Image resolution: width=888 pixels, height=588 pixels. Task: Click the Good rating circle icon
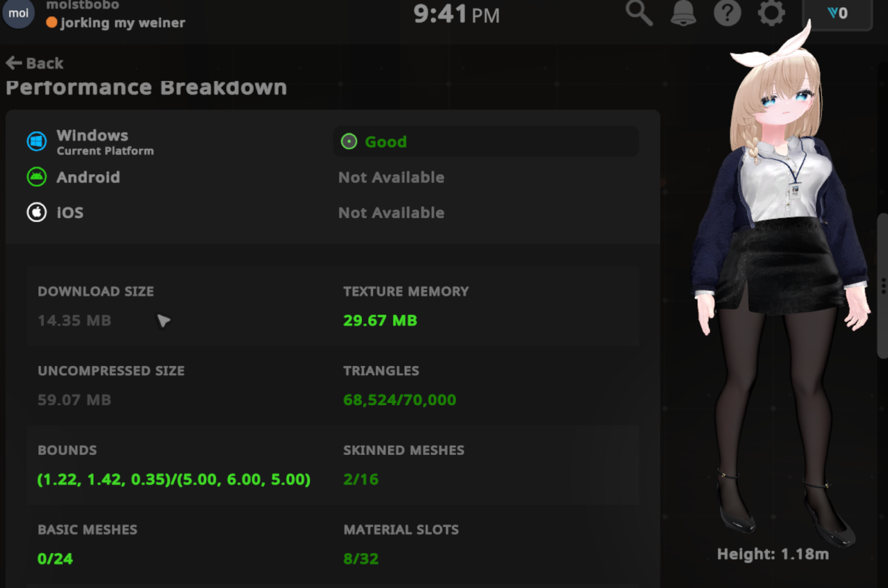(x=349, y=142)
